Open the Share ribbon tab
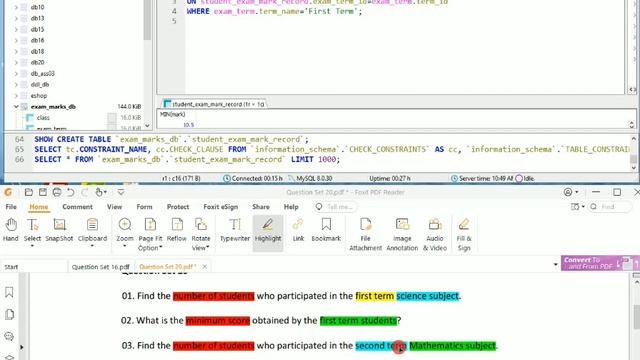Image resolution: width=640 pixels, height=360 pixels. [261, 207]
